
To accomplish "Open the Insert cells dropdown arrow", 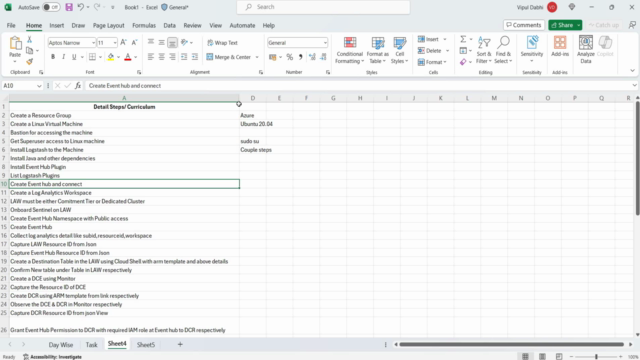I will pos(445,39).
